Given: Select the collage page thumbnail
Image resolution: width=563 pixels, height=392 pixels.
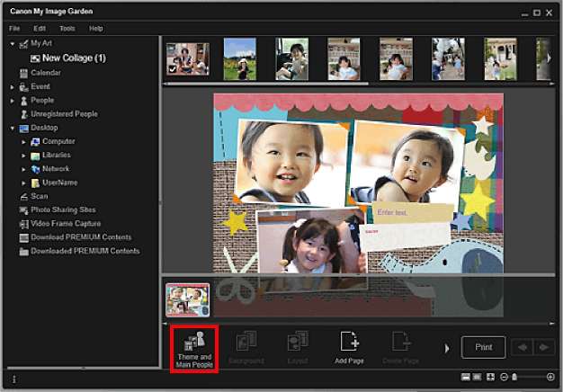Looking at the screenshot, I should [188, 299].
